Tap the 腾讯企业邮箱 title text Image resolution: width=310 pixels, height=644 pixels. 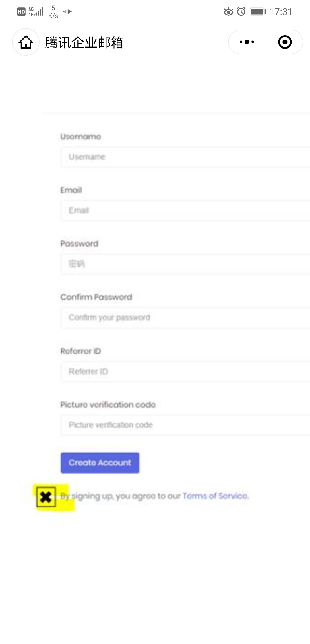point(84,42)
